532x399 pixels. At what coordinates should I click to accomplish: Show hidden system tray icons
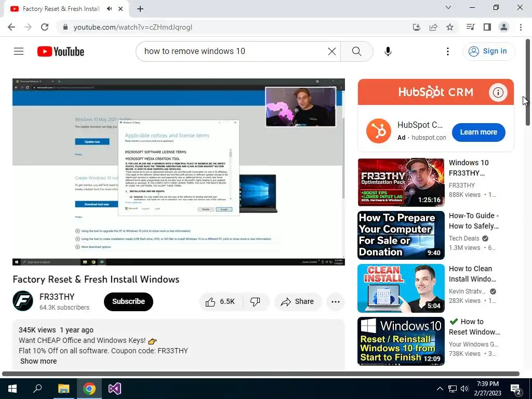coord(440,389)
